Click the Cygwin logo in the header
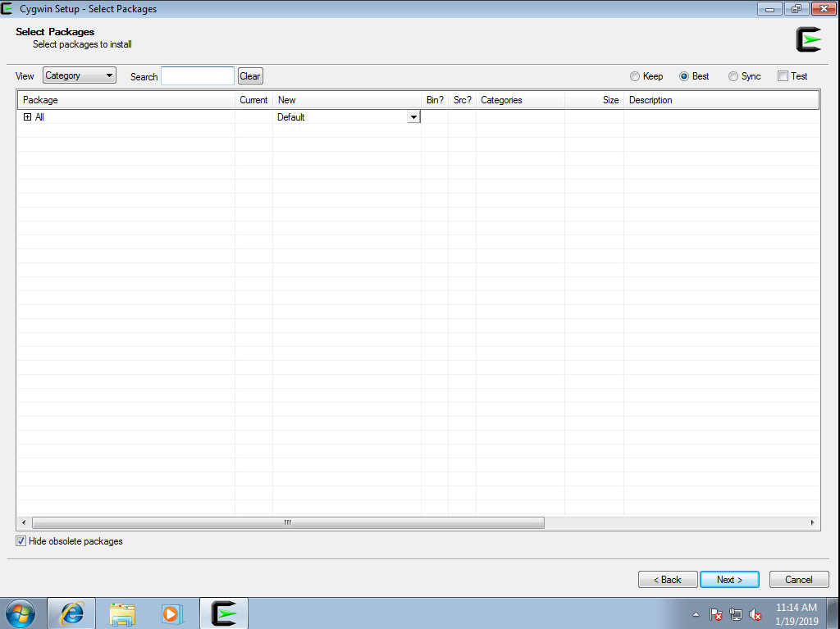This screenshot has width=840, height=629. point(808,39)
